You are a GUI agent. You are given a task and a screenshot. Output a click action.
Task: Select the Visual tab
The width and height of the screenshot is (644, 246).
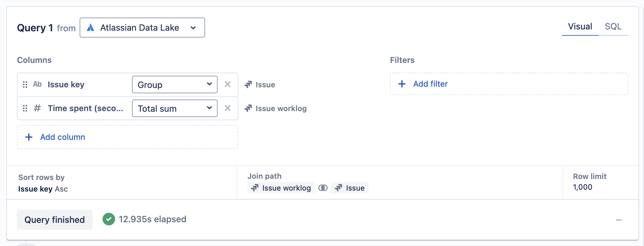click(580, 26)
